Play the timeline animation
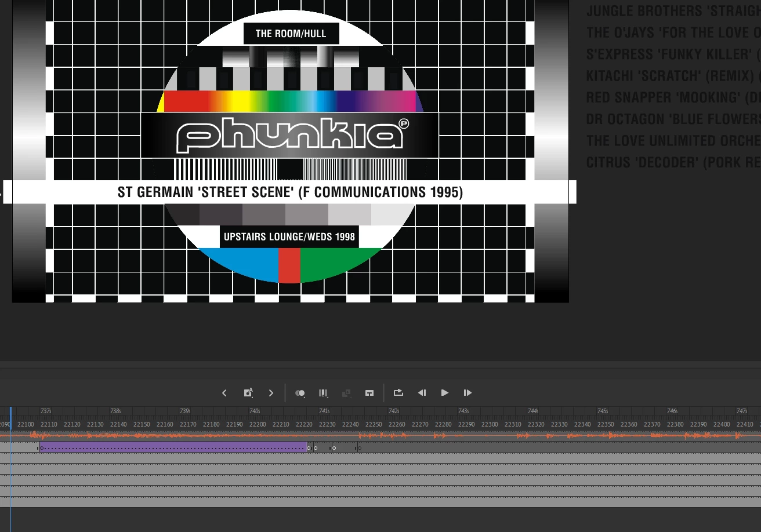The image size is (761, 532). tap(445, 393)
